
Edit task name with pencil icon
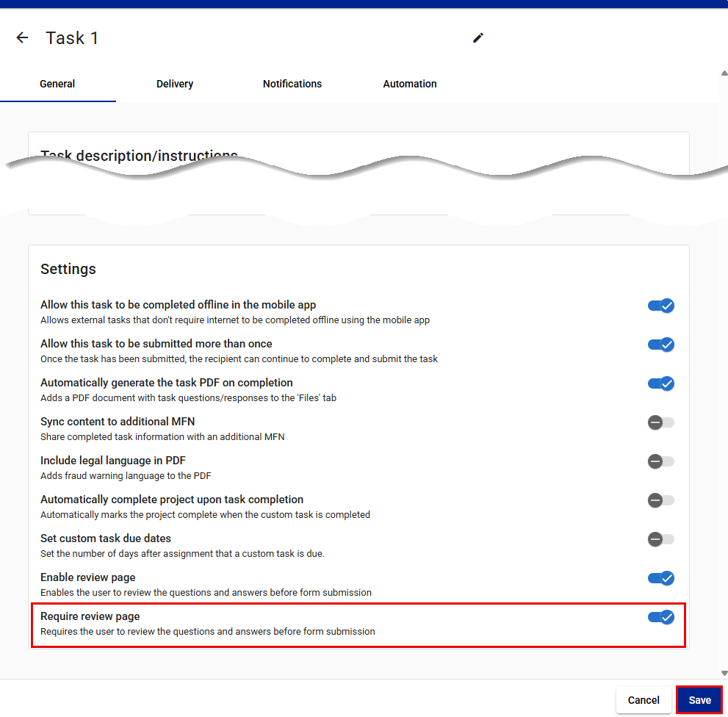[x=477, y=37]
